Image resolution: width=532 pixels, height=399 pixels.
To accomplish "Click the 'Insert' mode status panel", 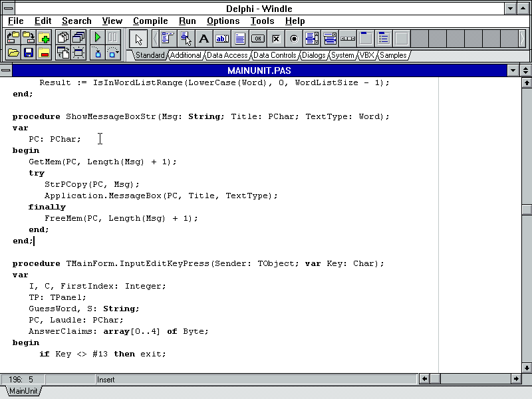I will [256, 379].
